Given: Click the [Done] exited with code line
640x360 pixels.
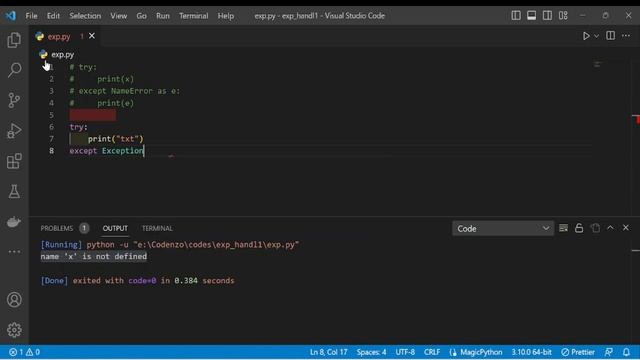Looking at the screenshot, I should 138,280.
